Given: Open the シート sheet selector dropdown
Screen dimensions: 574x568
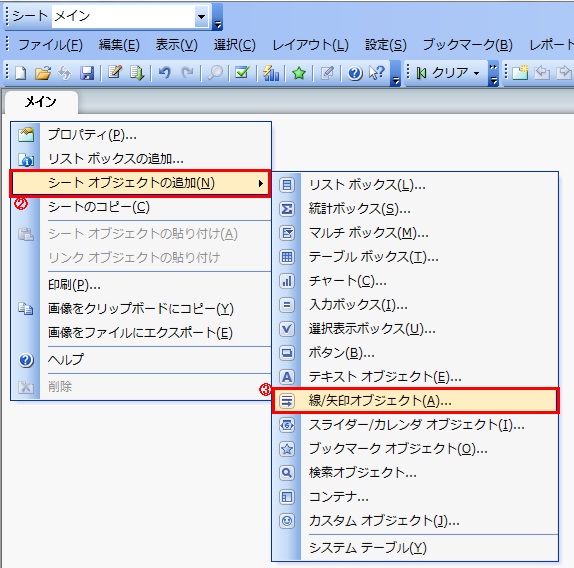Looking at the screenshot, I should click(202, 16).
